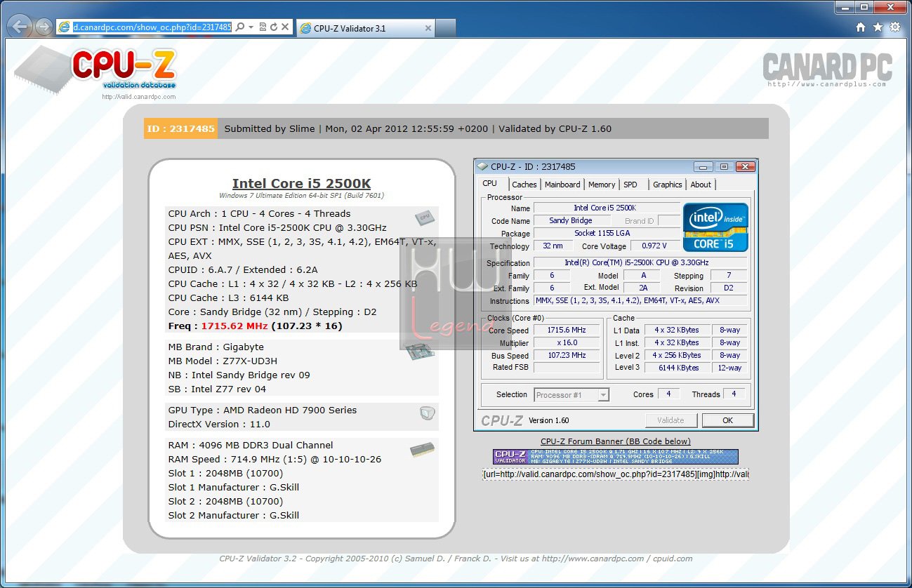Maximize the CPU-Z ID 2317485 window
The image size is (912, 588).
pos(724,167)
